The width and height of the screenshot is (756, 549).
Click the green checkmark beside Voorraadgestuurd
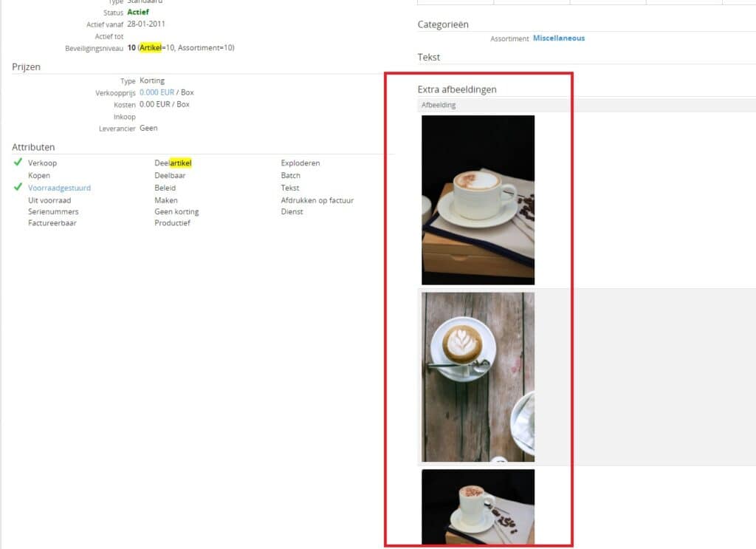point(18,188)
